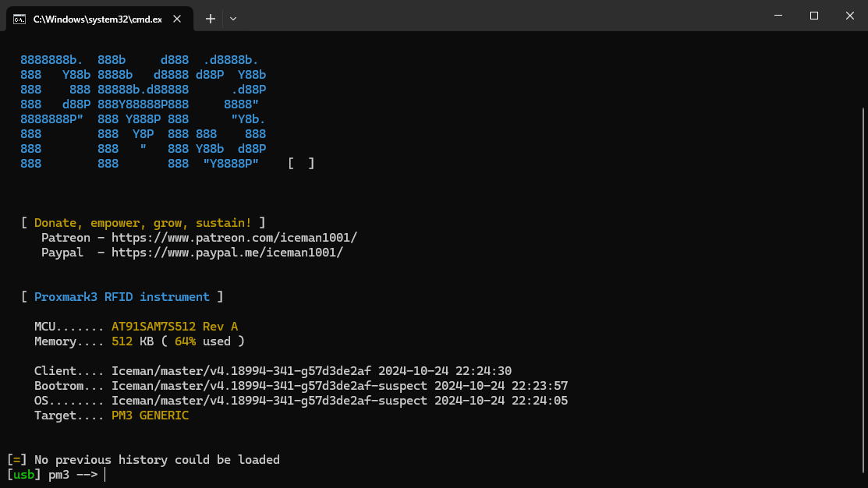The width and height of the screenshot is (868, 488).
Task: Expand the new tab profile dropdown chevron
Action: (233, 19)
